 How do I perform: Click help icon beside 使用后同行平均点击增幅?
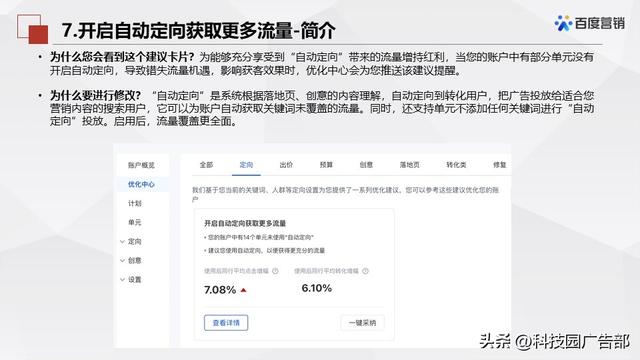coord(275,271)
